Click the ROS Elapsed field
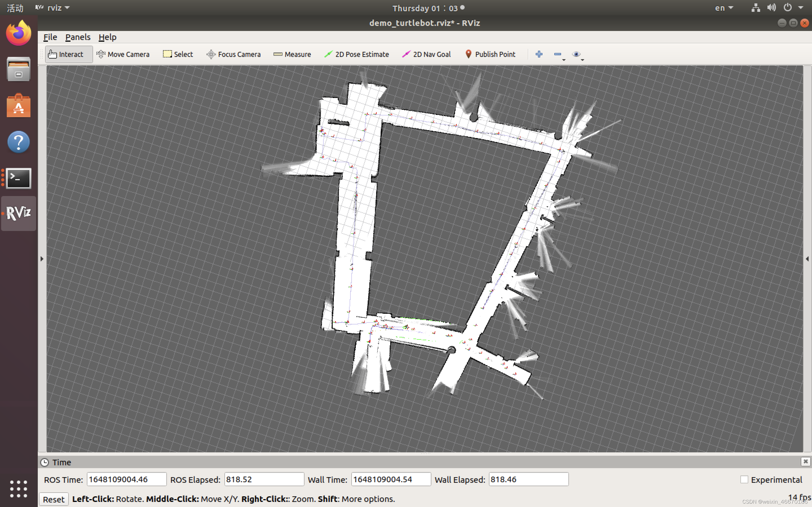This screenshot has width=812, height=507. click(x=264, y=479)
